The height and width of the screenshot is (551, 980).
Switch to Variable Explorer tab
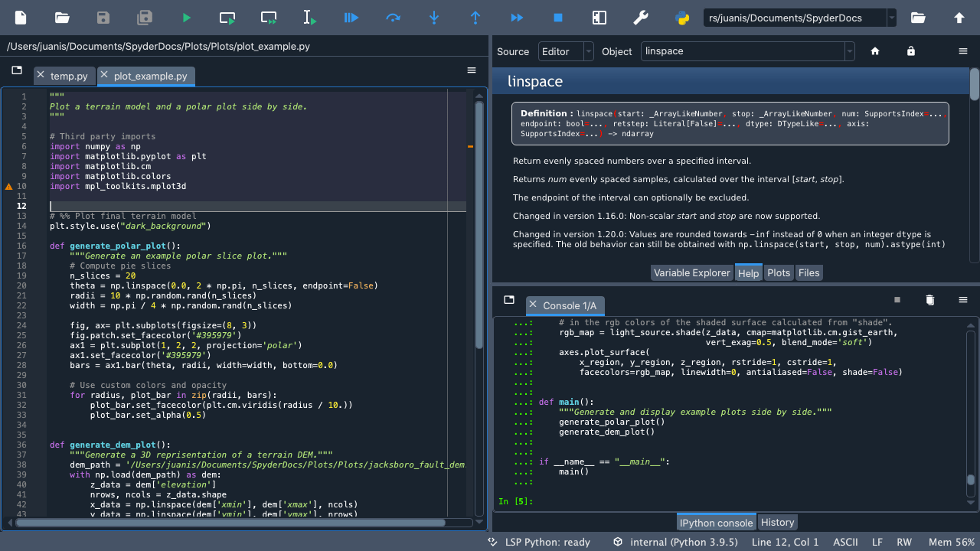(x=692, y=272)
